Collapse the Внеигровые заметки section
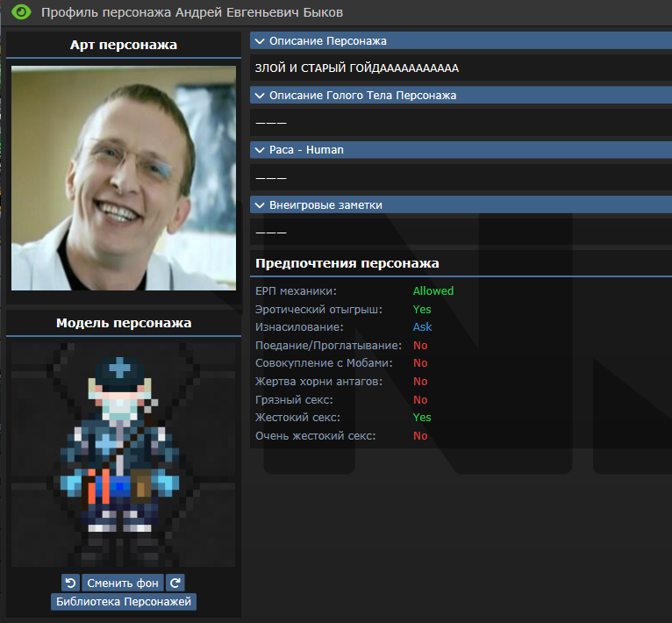The width and height of the screenshot is (672, 623). [325, 204]
